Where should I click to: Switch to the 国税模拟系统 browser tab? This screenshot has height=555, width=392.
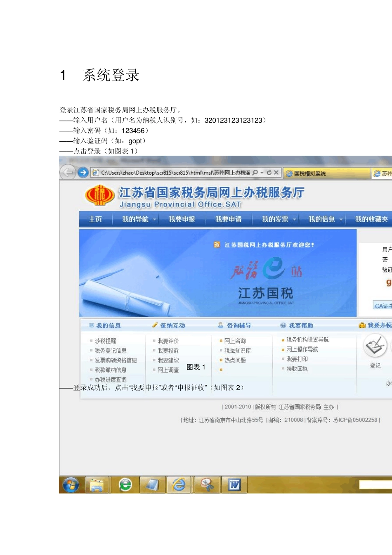[x=326, y=173]
